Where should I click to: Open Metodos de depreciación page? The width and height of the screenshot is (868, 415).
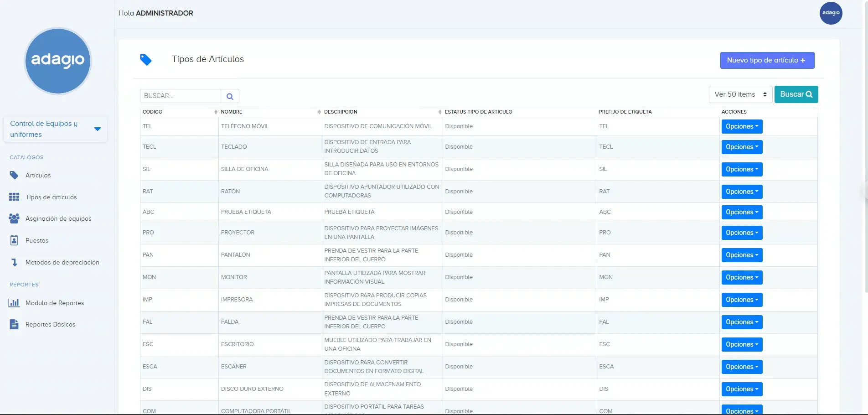[62, 262]
